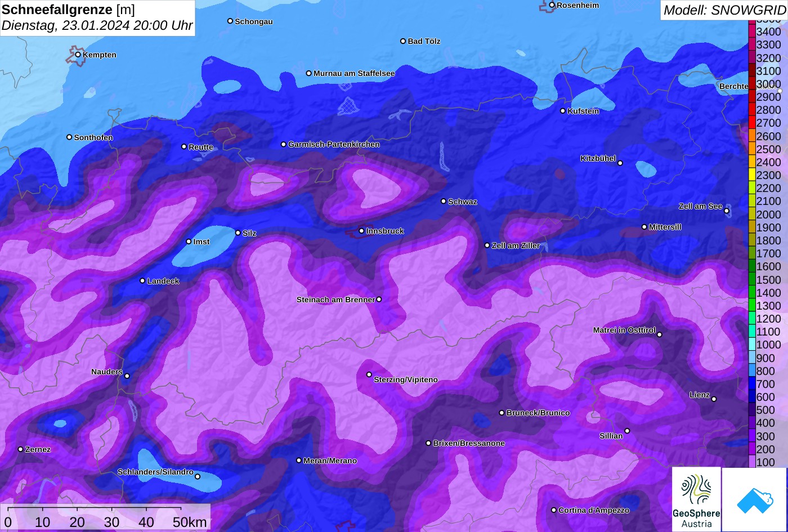Click the Steinach am Brenner marker dot
Screen dimensions: 788x532
(379, 299)
